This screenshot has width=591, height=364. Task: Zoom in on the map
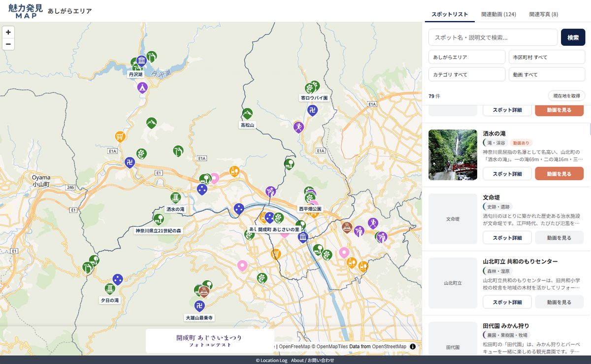(8, 32)
